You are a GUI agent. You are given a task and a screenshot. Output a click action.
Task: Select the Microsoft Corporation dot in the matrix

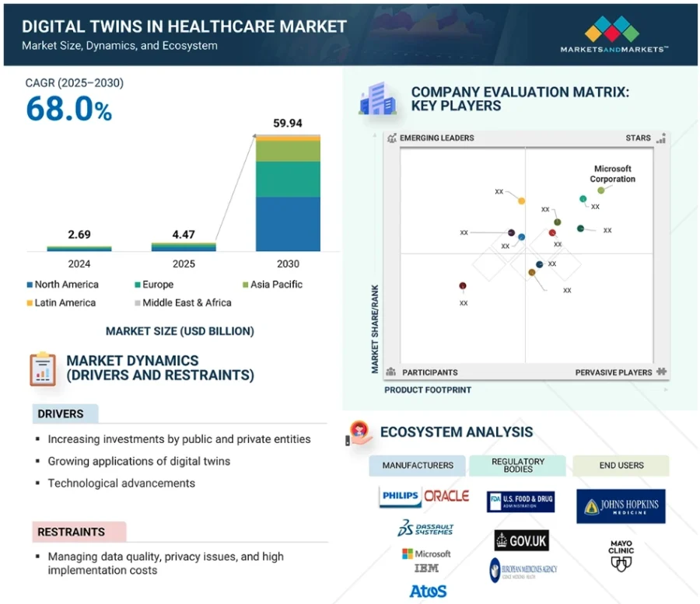point(601,190)
